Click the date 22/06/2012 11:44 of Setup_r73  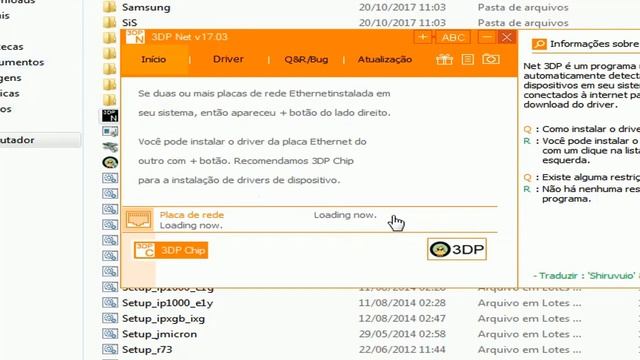(402, 349)
